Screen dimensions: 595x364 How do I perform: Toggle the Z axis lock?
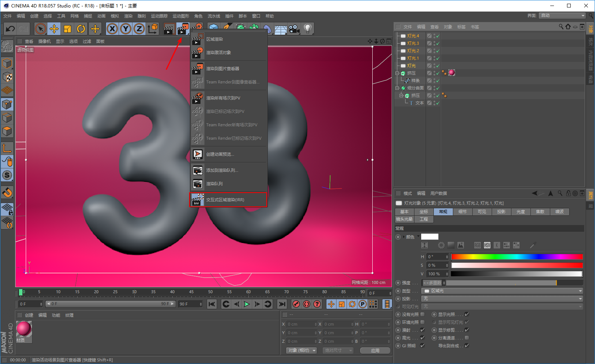[139, 29]
